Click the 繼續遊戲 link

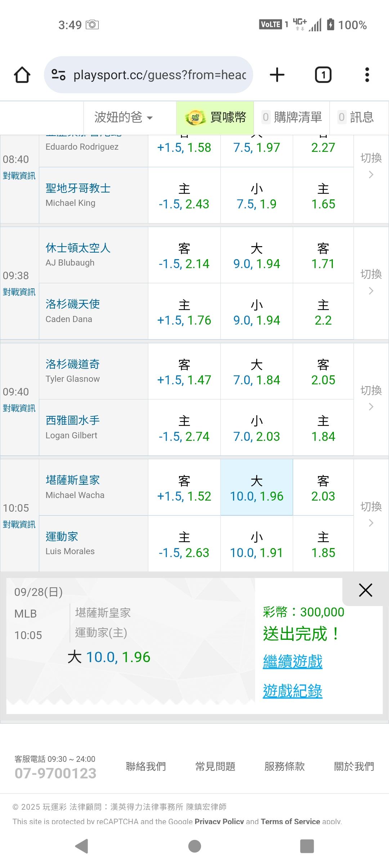click(x=292, y=661)
